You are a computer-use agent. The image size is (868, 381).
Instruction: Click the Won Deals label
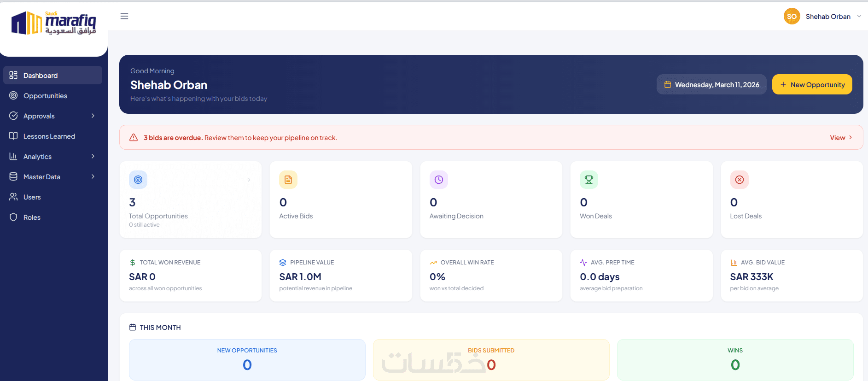tap(596, 216)
